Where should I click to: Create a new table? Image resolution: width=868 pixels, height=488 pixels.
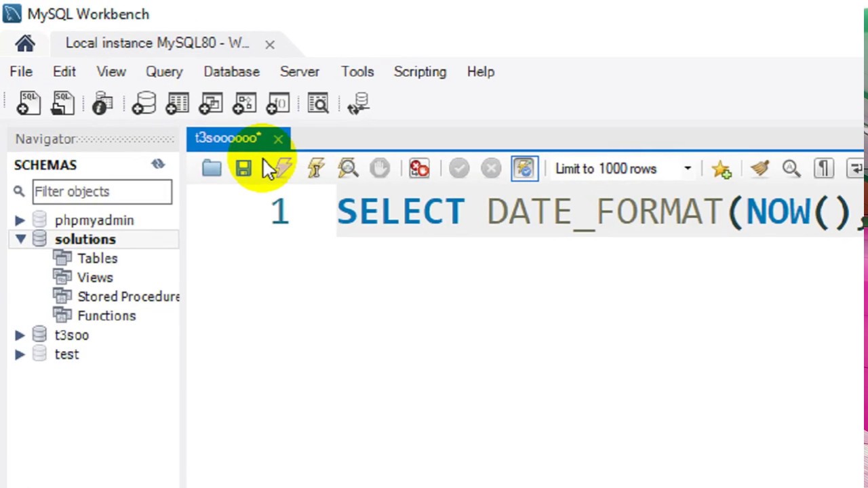[177, 103]
